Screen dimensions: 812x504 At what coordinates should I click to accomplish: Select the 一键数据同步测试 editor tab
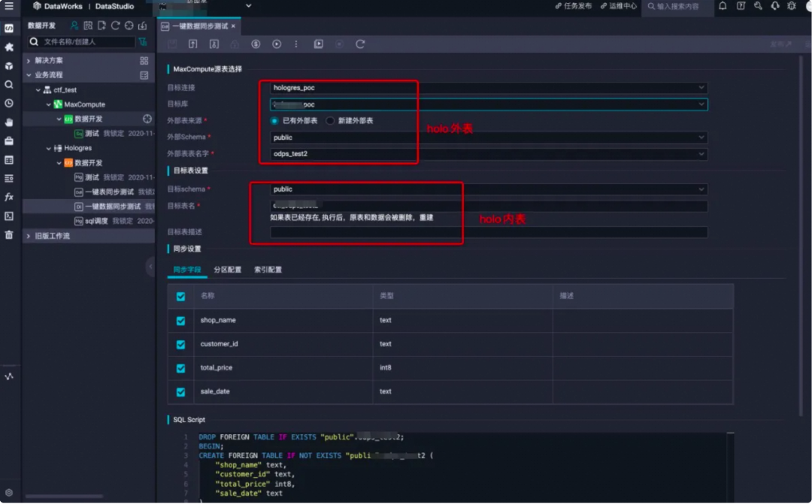click(199, 26)
